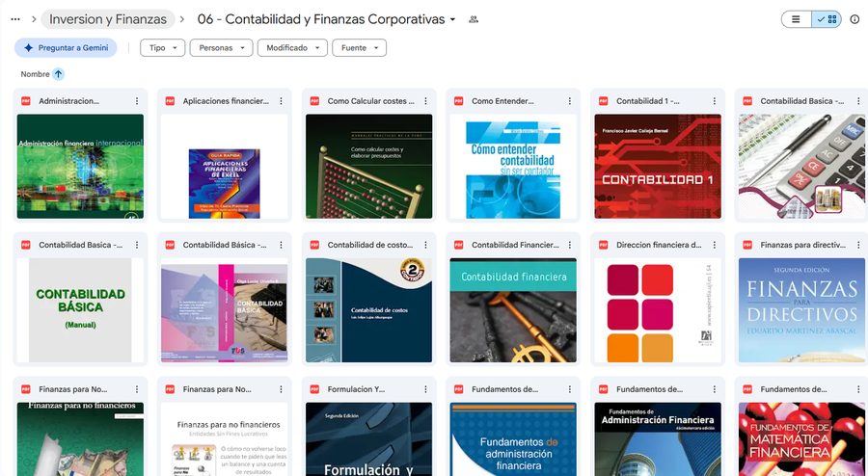The width and height of the screenshot is (868, 476).
Task: Click PDF icon of Finanzas para directiv file
Action: tap(747, 245)
